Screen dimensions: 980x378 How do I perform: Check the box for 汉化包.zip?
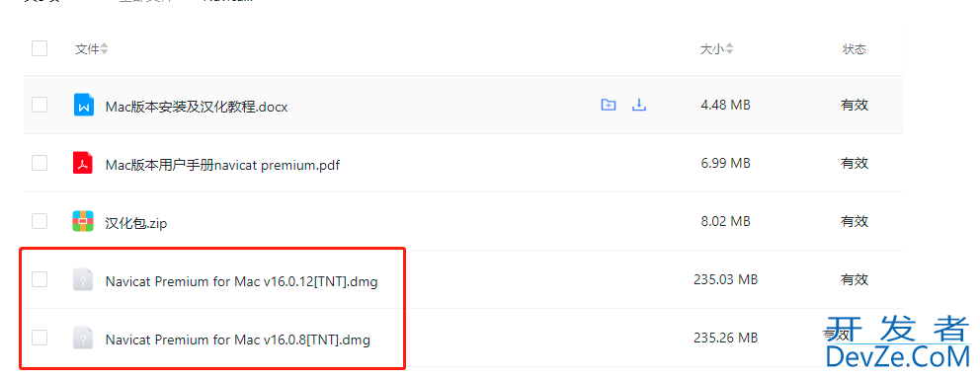tap(40, 221)
